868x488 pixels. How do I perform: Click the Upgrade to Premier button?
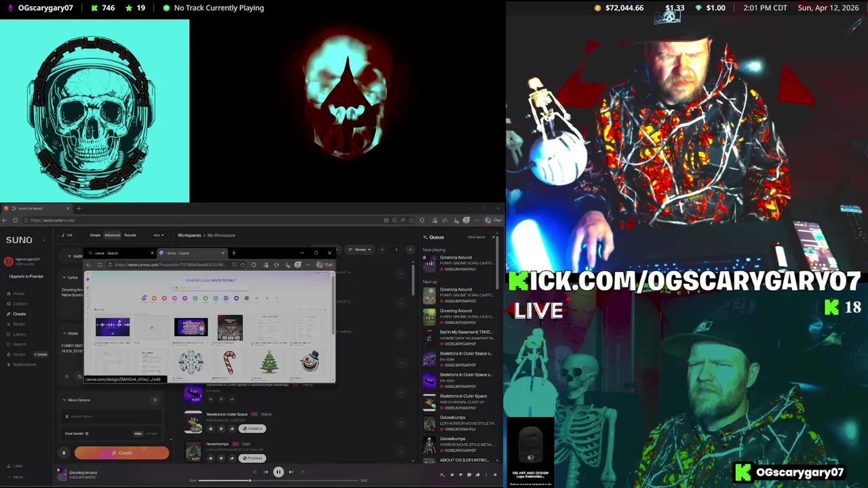(x=26, y=277)
